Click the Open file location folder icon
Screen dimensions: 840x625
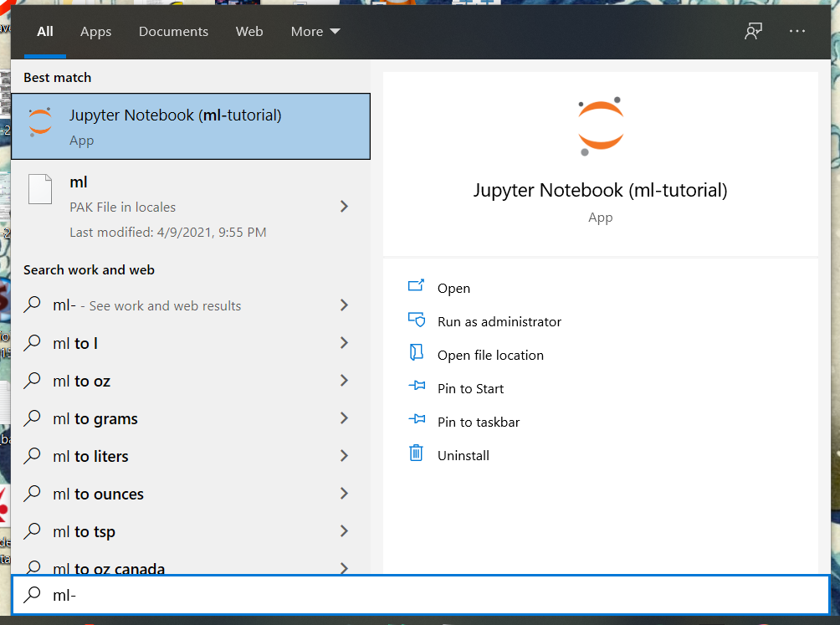pyautogui.click(x=417, y=352)
